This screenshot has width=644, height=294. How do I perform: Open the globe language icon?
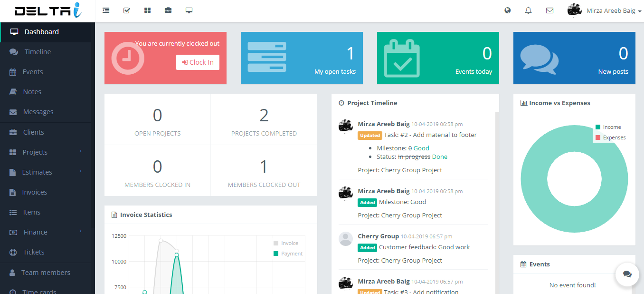point(508,10)
